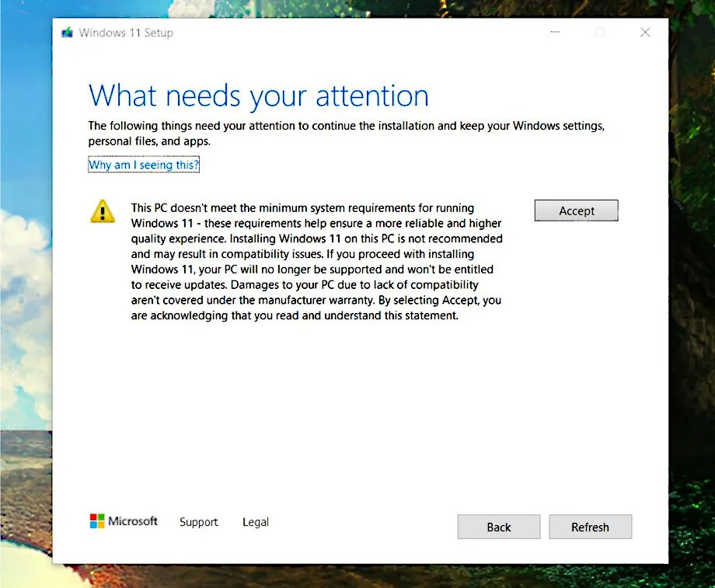Click the Windows 11 Setup title icon

[x=67, y=33]
